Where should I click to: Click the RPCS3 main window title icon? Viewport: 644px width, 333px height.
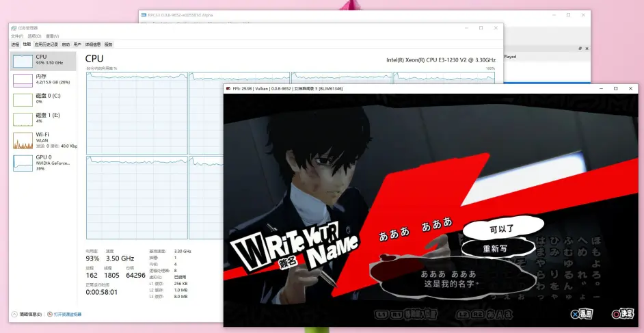(x=144, y=15)
